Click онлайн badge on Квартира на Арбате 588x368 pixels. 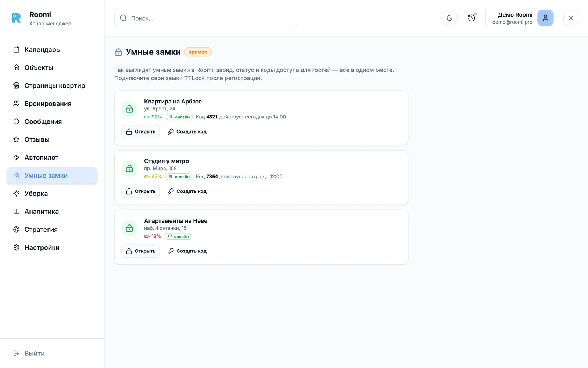coord(179,117)
